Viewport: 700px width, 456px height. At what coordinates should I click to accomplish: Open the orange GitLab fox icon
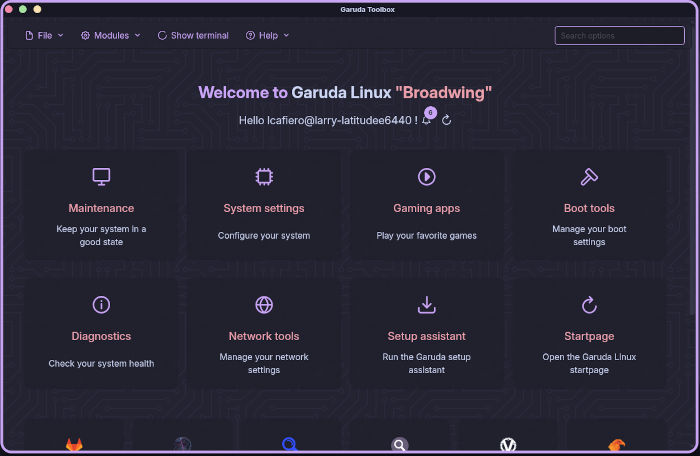click(75, 445)
